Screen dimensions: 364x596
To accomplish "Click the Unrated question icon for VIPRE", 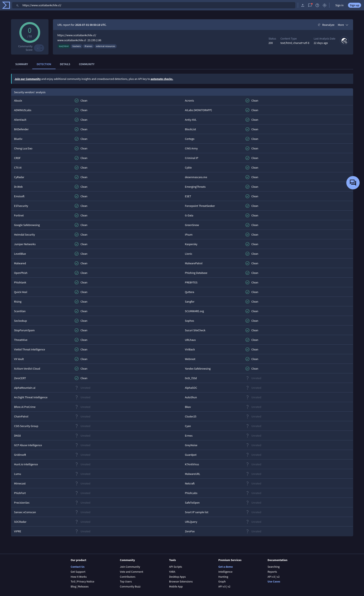I will click(76, 531).
